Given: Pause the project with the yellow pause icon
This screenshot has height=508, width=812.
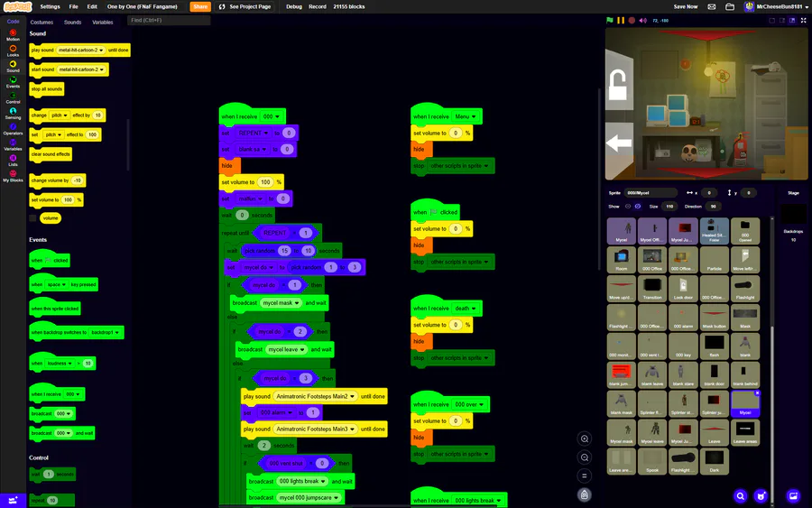Looking at the screenshot, I should (x=621, y=20).
